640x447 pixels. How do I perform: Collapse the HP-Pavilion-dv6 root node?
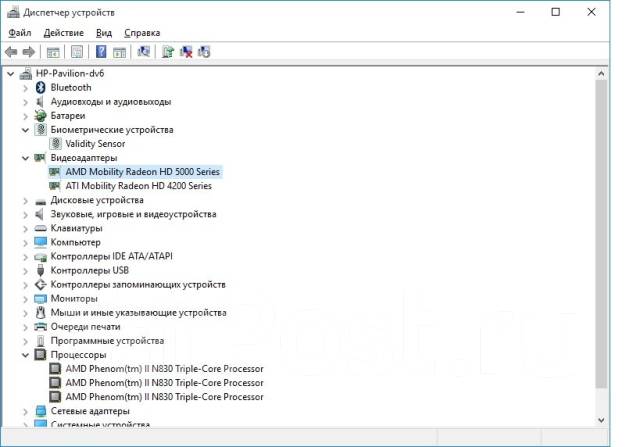point(11,74)
